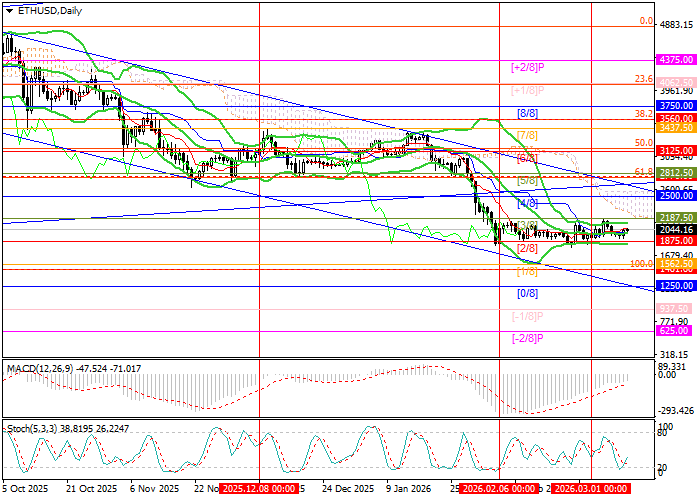700x500 pixels.
Task: Click the 38.2 Fibonacci level label
Action: click(x=644, y=114)
